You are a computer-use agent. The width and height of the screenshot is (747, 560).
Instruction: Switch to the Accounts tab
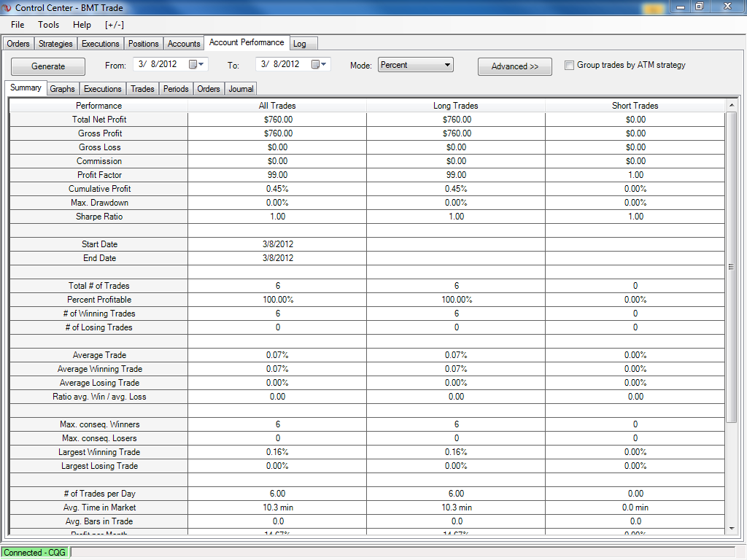click(184, 43)
